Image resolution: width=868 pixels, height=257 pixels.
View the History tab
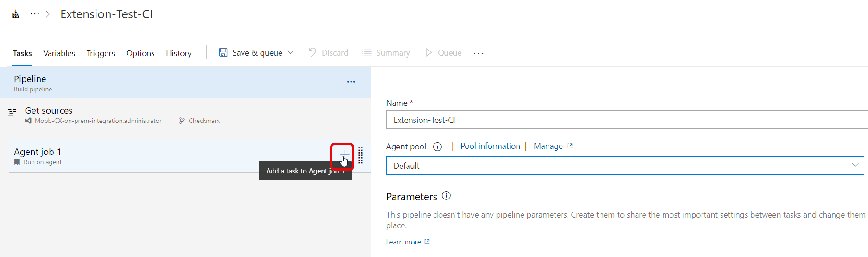(179, 53)
